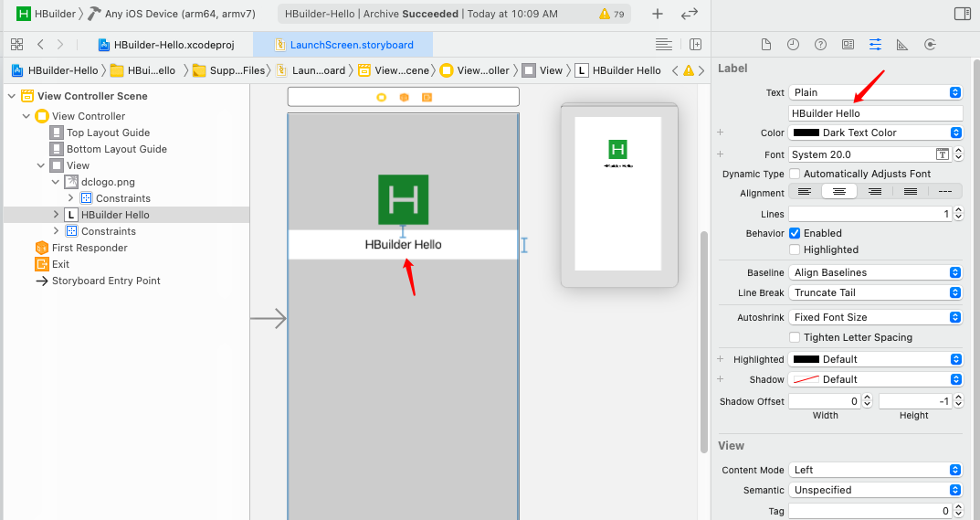
Task: Open the Quick Help inspector
Action: point(820,45)
